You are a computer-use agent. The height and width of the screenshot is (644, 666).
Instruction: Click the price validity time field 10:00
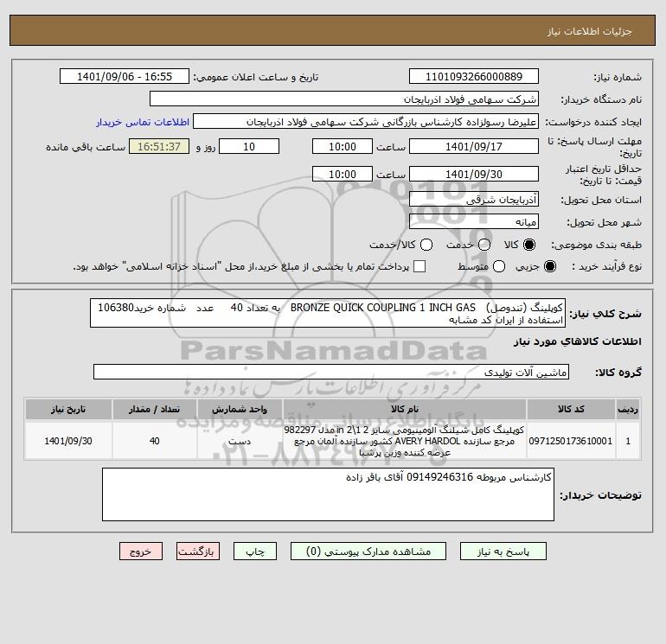click(x=343, y=174)
